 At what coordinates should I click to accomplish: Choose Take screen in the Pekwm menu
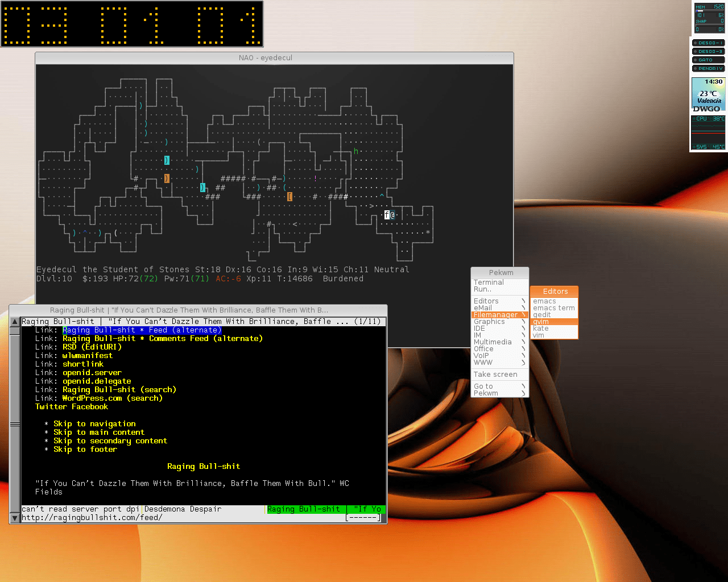(500, 375)
